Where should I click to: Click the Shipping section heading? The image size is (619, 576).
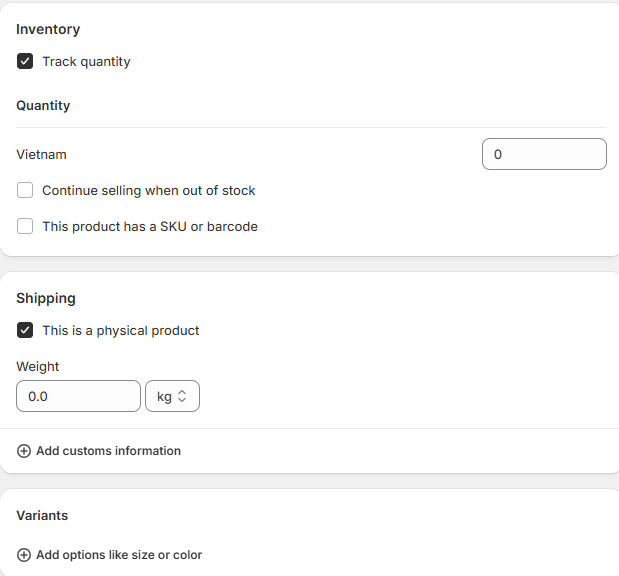coord(46,298)
